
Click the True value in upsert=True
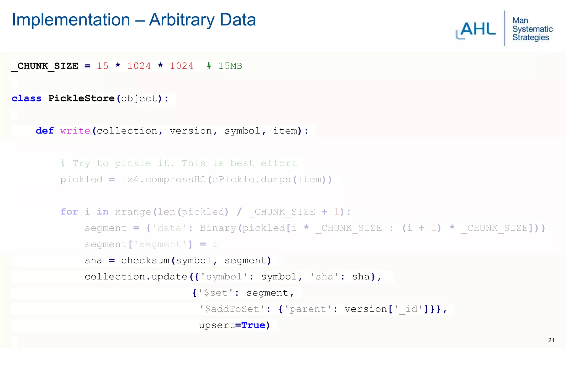pos(253,325)
